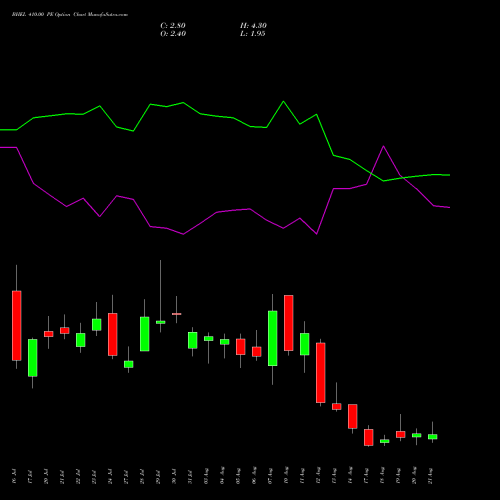
Task: Click the 17 Jul date label
Action: click(x=30, y=476)
